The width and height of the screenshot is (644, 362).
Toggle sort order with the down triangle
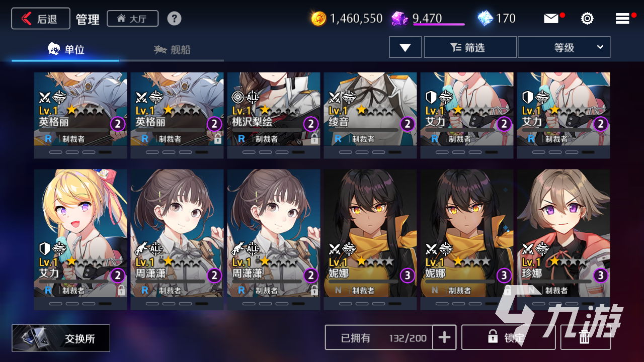click(x=405, y=47)
